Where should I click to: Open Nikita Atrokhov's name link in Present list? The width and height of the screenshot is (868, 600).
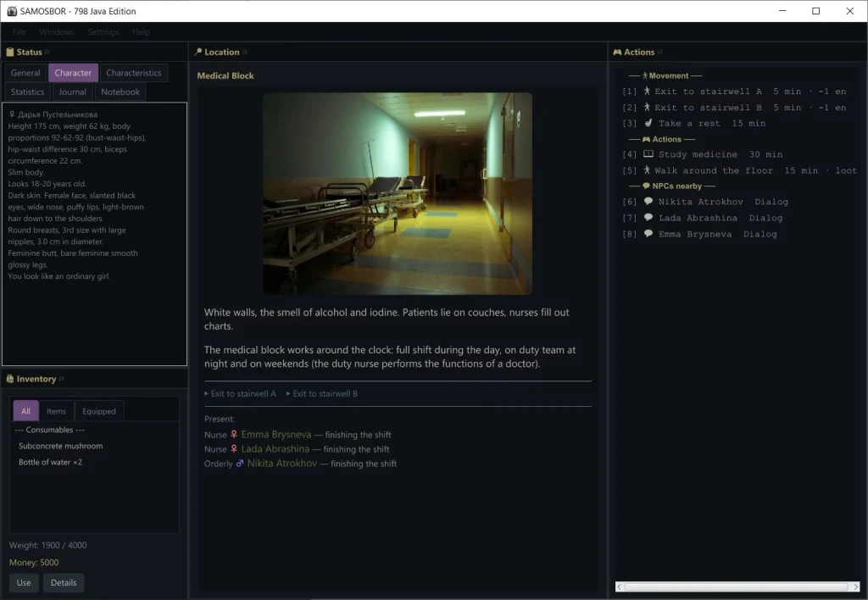pyautogui.click(x=282, y=464)
